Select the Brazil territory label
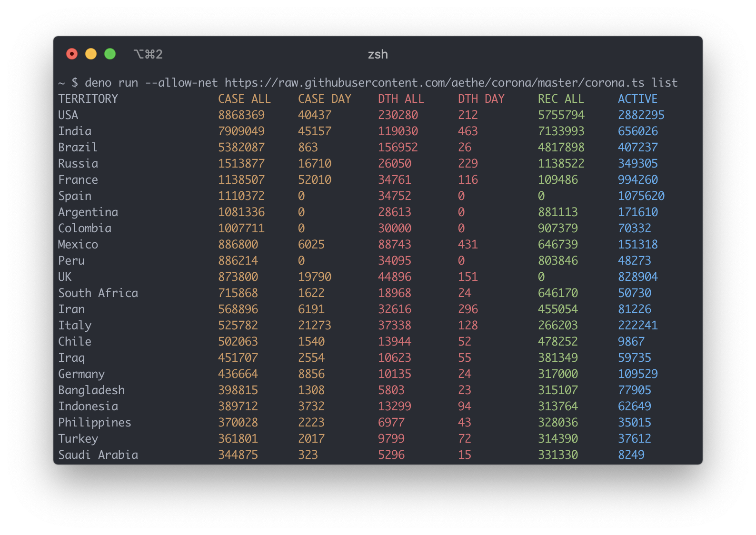Viewport: 756px width, 535px height. click(78, 148)
